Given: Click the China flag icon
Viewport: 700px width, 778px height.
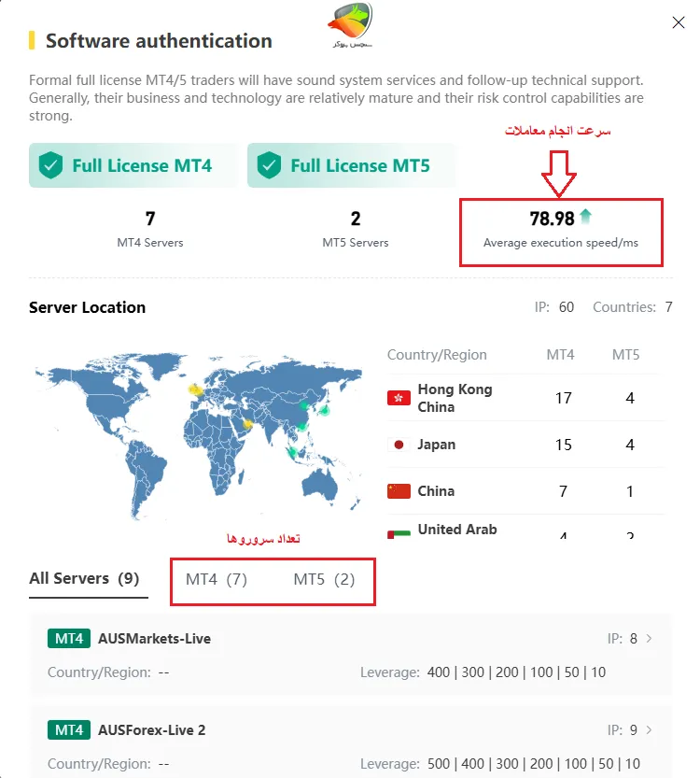Looking at the screenshot, I should pyautogui.click(x=399, y=491).
